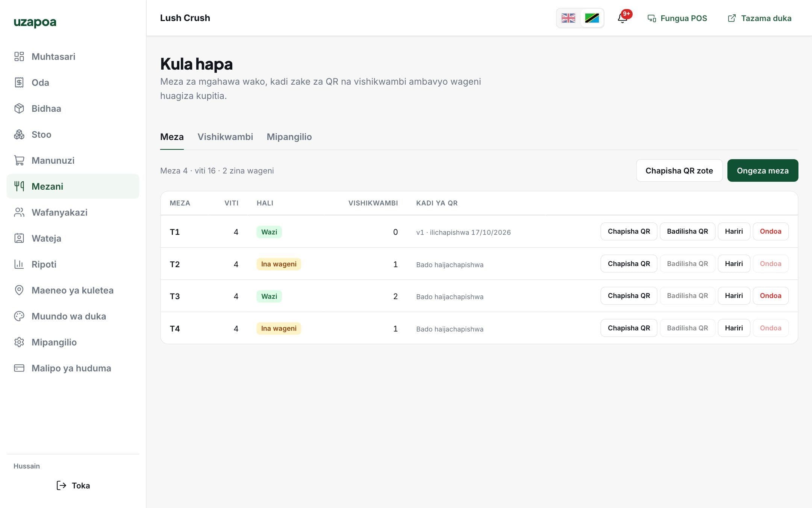Image resolution: width=812 pixels, height=508 pixels.
Task: Open Malipo ya huduma card icon
Action: pyautogui.click(x=19, y=368)
